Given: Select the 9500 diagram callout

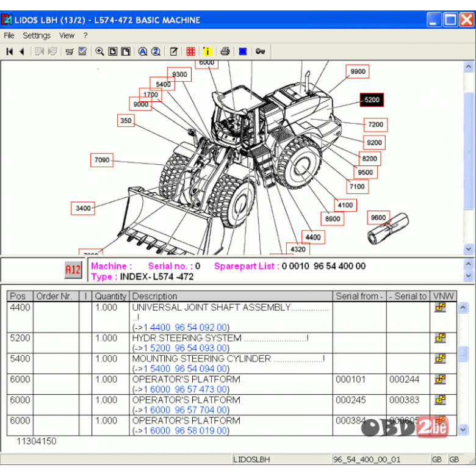Looking at the screenshot, I should tap(365, 173).
